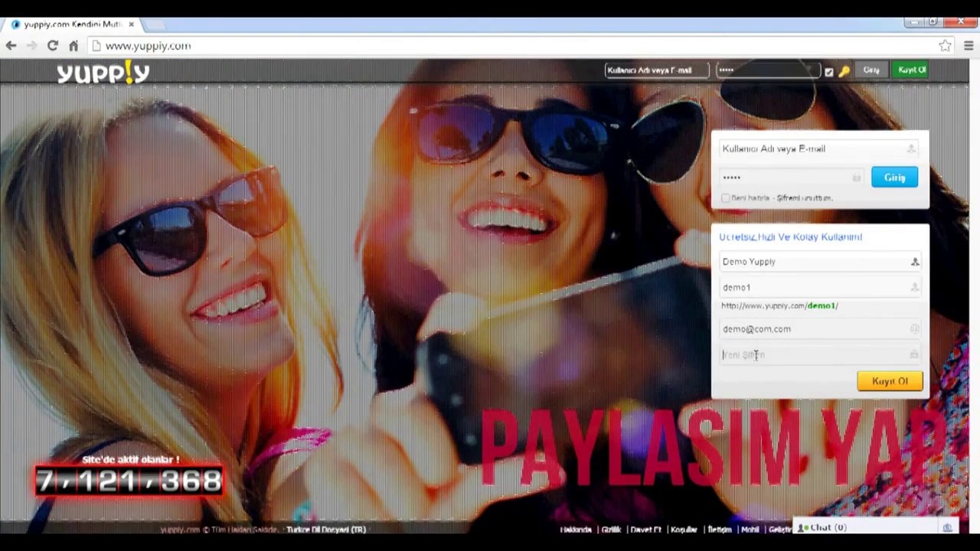The image size is (980, 551).
Task: Open the Chrome menu icon
Action: (x=969, y=46)
